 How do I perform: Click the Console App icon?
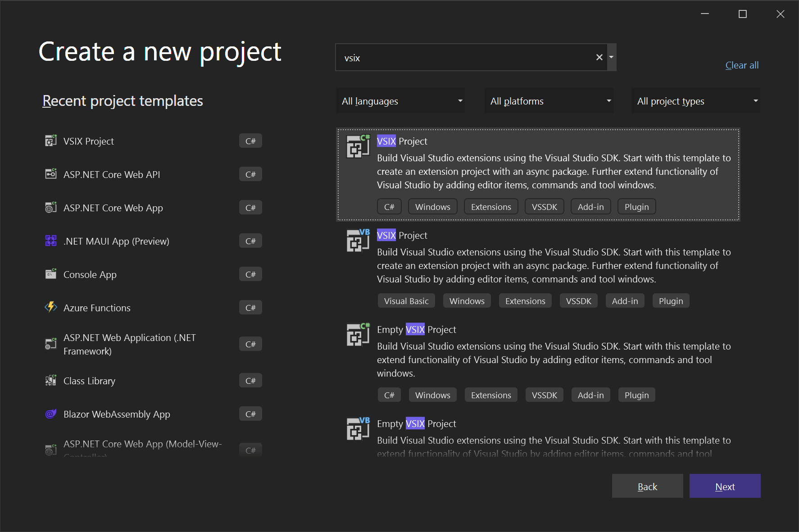(x=50, y=274)
